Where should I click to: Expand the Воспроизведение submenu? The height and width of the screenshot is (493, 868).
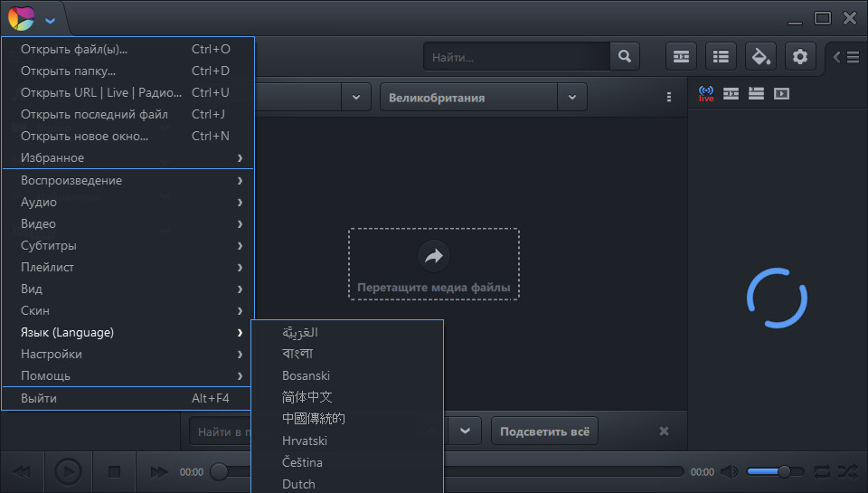[127, 180]
